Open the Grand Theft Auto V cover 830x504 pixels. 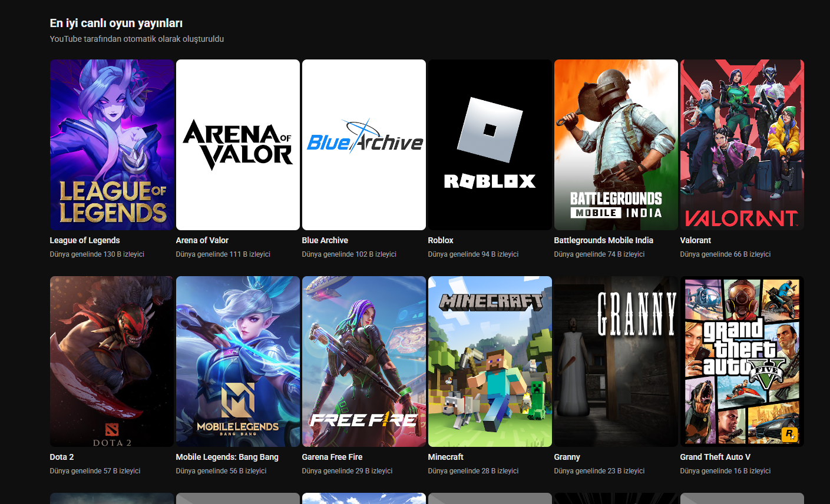click(x=742, y=362)
